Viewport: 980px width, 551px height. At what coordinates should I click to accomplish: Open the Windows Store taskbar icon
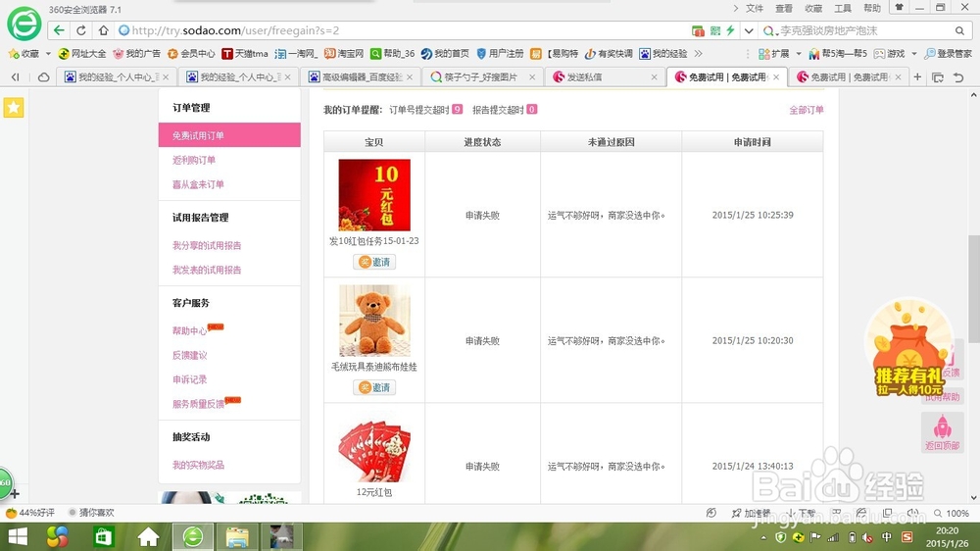(x=103, y=536)
